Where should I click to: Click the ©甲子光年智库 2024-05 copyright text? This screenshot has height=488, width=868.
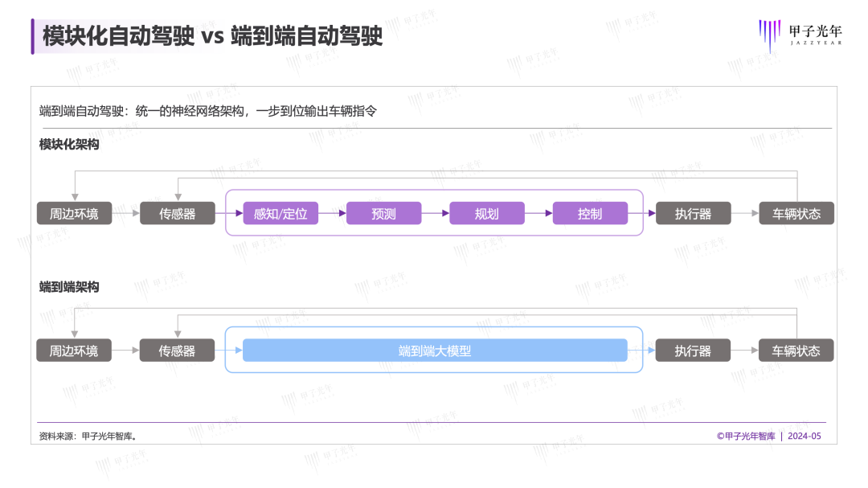pyautogui.click(x=769, y=437)
